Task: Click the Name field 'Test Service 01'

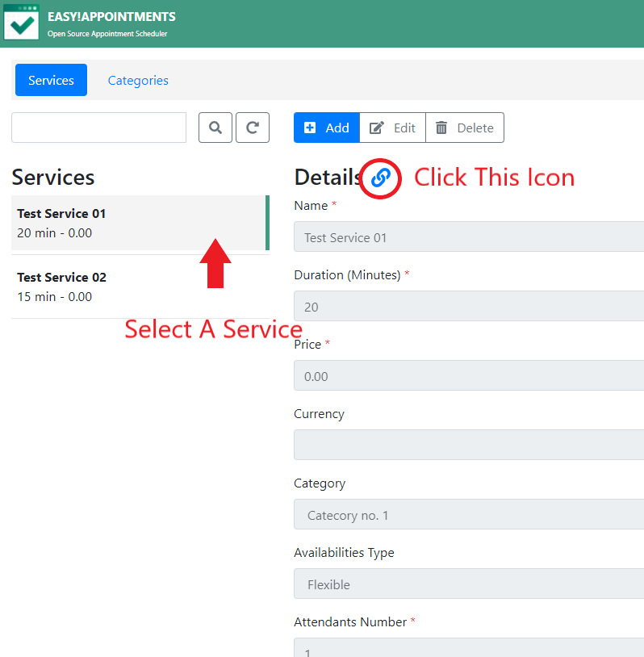Action: [x=469, y=236]
